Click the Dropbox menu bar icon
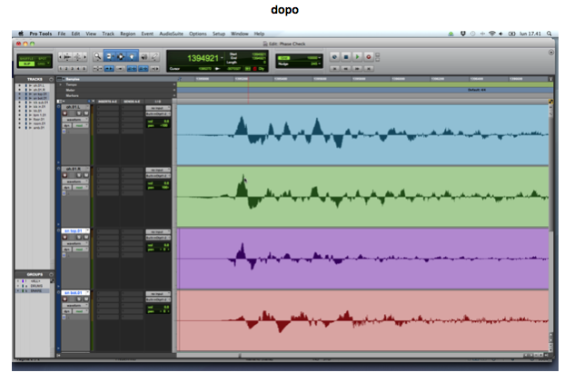This screenshot has height=392, width=574. click(x=462, y=34)
